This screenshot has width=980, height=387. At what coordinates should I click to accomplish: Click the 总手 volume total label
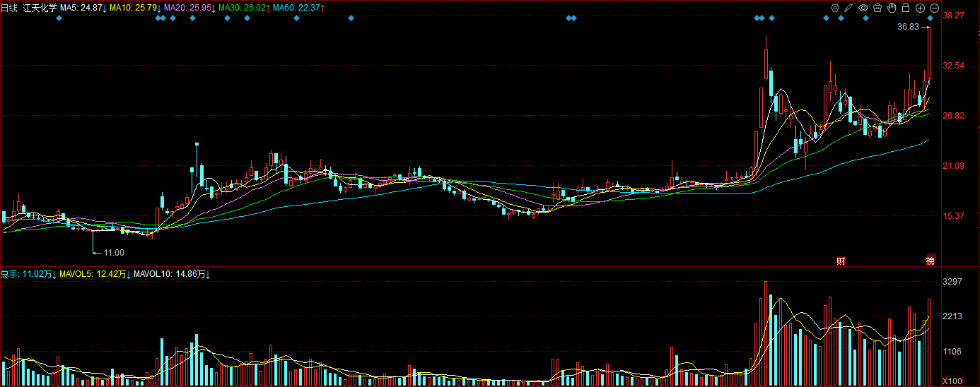pos(28,273)
